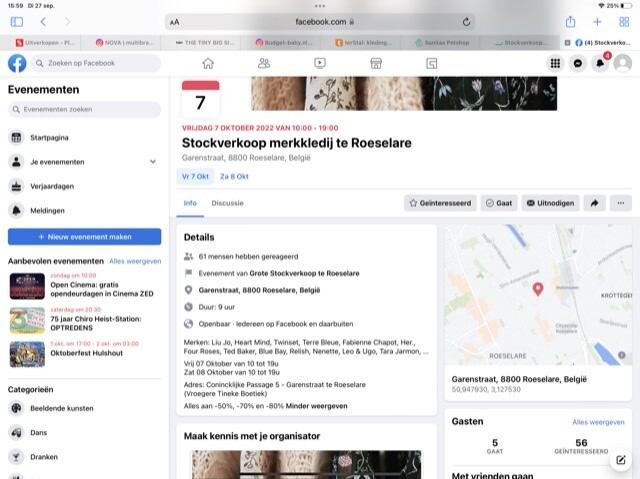This screenshot has width=640, height=479.
Task: Click Minder weergeven in Details
Action: 316,406
